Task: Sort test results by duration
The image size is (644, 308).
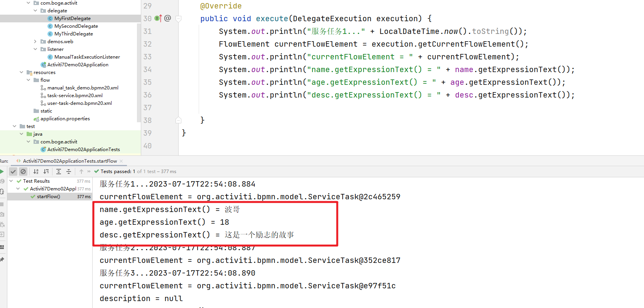Action: point(46,172)
